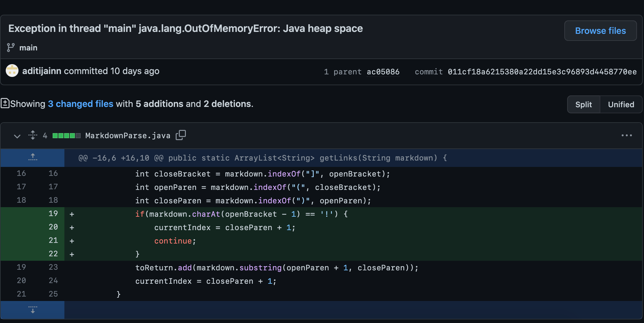644x323 pixels.
Task: Click the Browse files button
Action: coord(600,31)
